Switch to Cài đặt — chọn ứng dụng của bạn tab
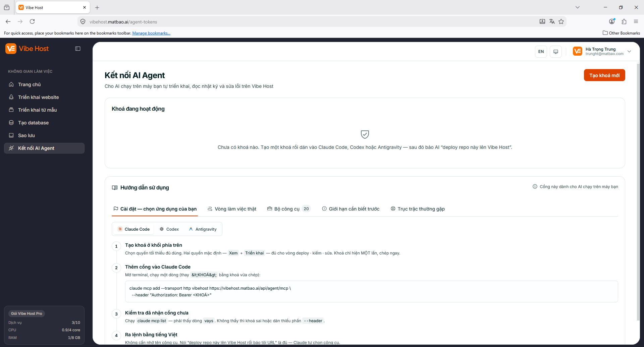This screenshot has width=644, height=347. coord(155,209)
